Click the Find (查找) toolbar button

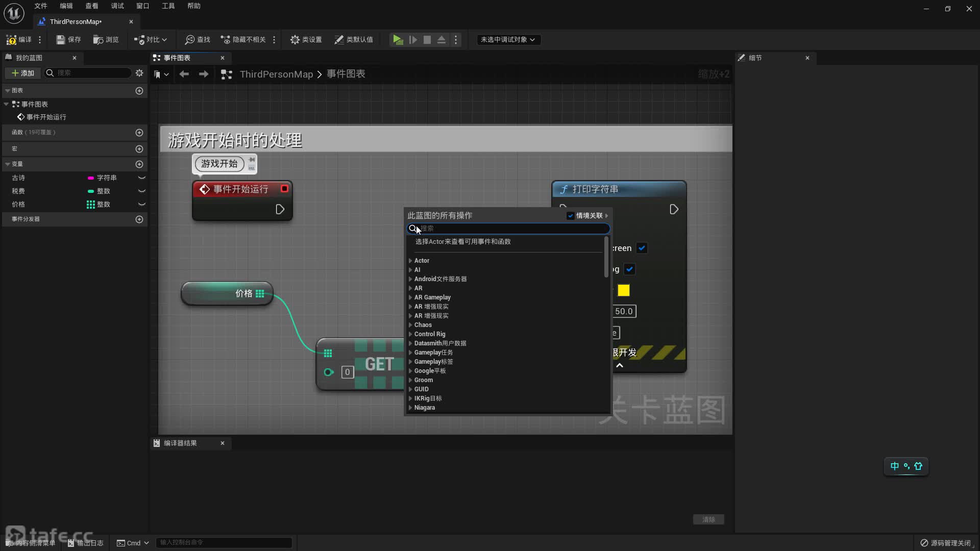[x=198, y=39]
